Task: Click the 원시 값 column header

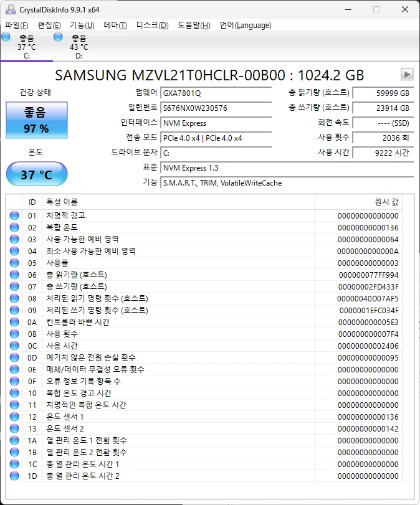Action: point(358,202)
